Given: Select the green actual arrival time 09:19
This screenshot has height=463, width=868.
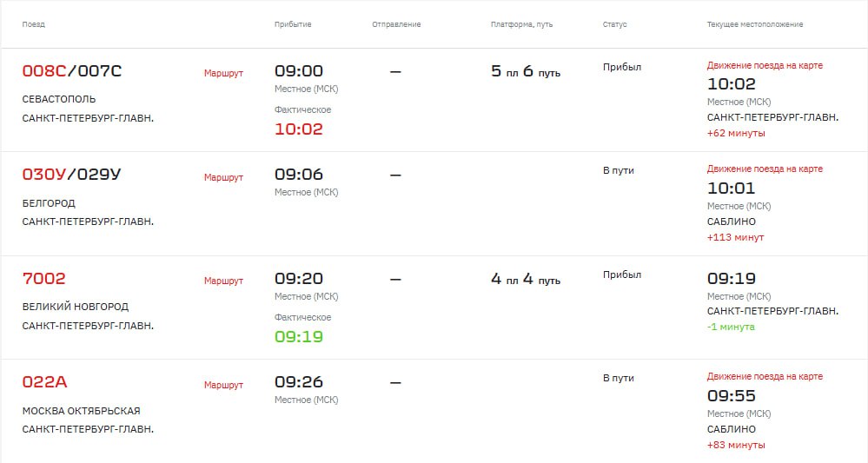Looking at the screenshot, I should point(298,336).
